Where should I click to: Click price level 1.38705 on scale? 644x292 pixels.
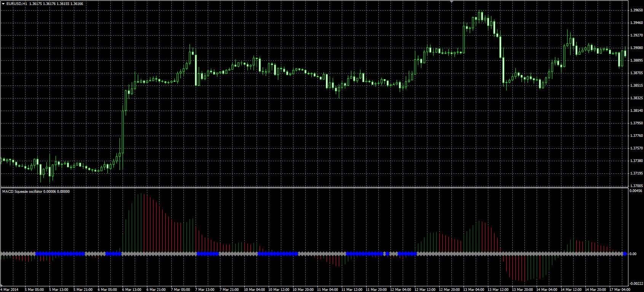point(636,73)
